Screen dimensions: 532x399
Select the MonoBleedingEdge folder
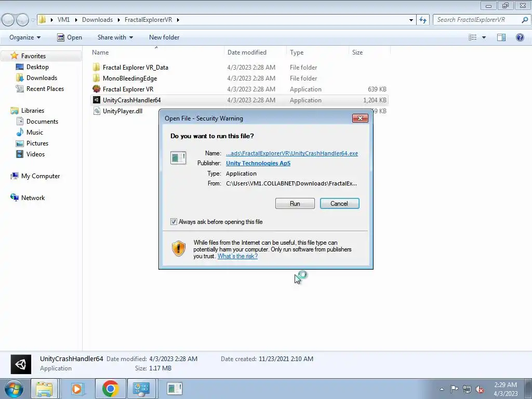129,78
